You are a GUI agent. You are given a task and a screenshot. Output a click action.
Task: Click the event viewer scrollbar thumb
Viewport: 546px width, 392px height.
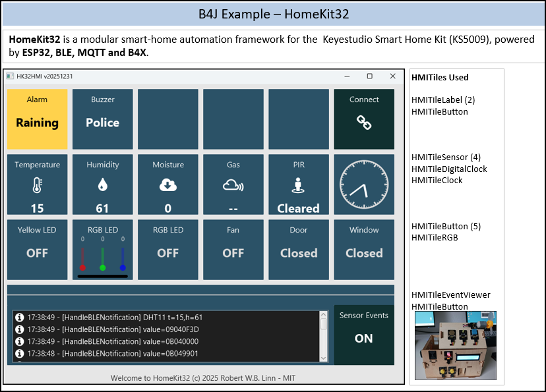click(324, 324)
